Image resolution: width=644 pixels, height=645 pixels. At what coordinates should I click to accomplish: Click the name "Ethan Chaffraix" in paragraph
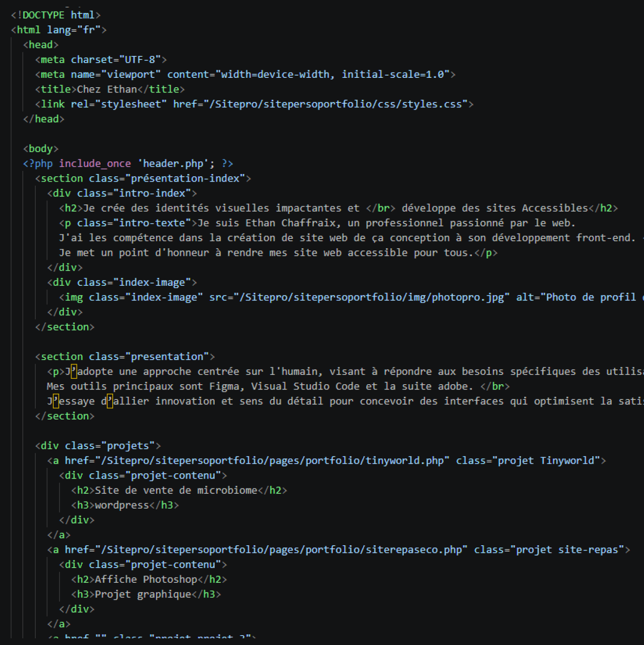(290, 223)
